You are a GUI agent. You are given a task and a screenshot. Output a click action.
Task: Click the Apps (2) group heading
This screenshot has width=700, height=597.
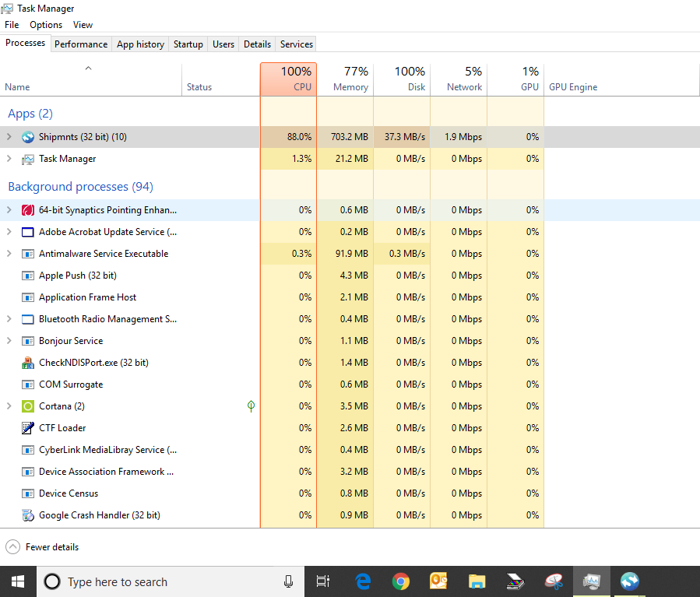pyautogui.click(x=30, y=114)
